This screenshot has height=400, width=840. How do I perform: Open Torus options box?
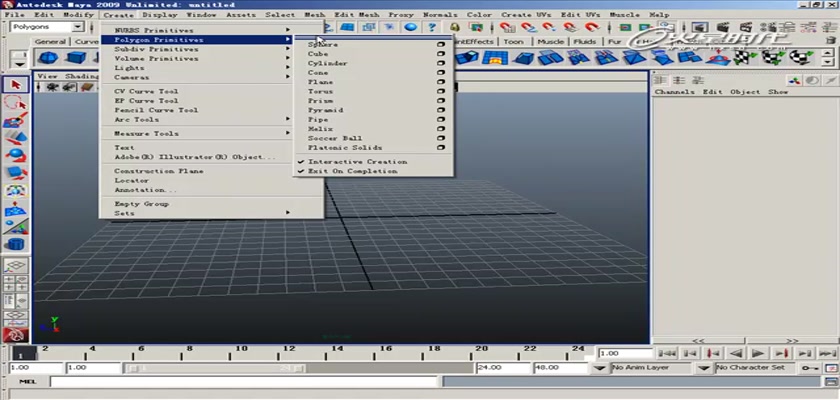441,92
